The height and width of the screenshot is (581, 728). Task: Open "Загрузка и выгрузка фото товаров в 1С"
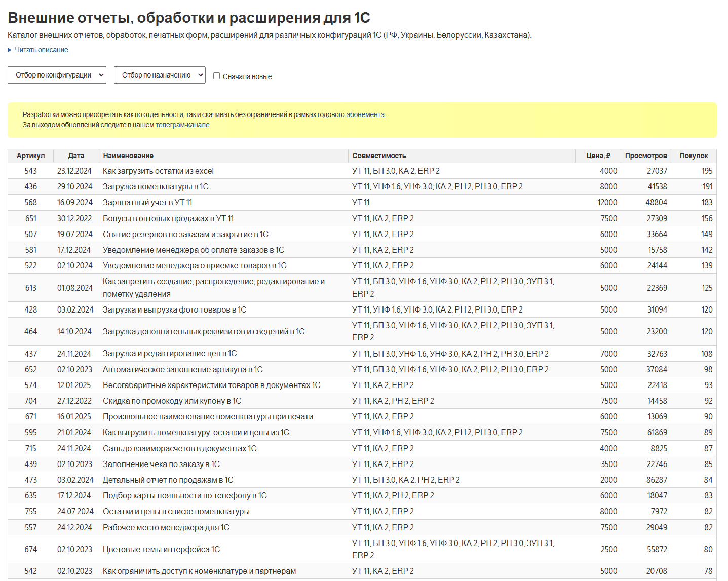[x=175, y=309]
